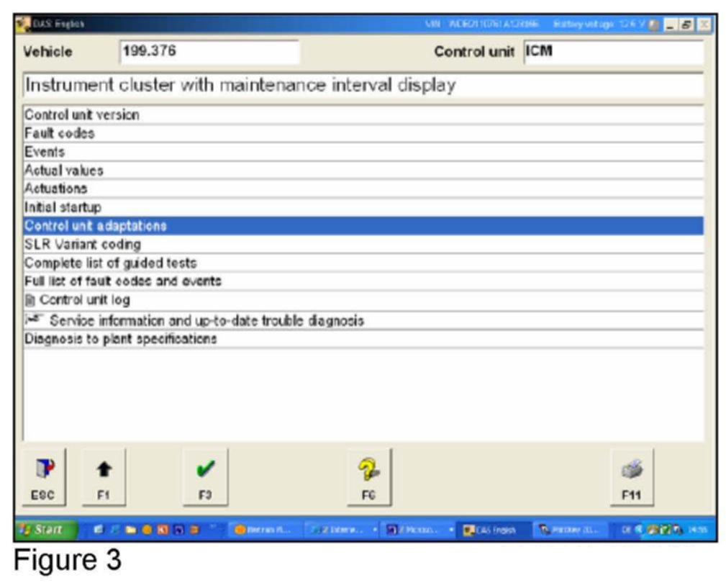Open the Windows Start button

(x=42, y=530)
